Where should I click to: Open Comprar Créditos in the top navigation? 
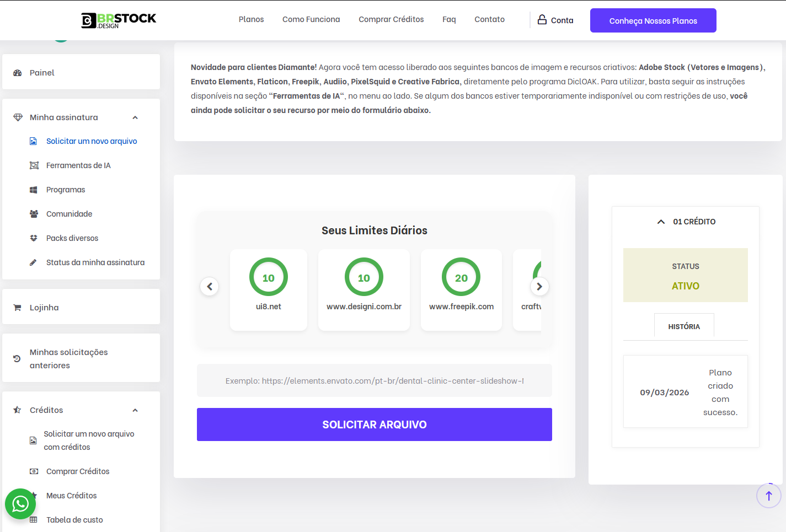pos(391,19)
